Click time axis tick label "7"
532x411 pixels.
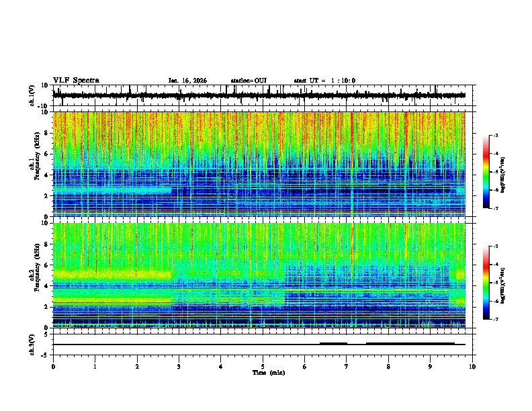pyautogui.click(x=347, y=367)
